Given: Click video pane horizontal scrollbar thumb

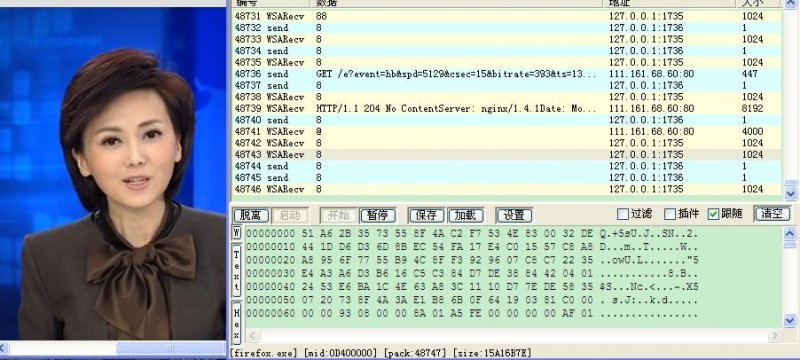Looking at the screenshot, I should click(x=170, y=348).
